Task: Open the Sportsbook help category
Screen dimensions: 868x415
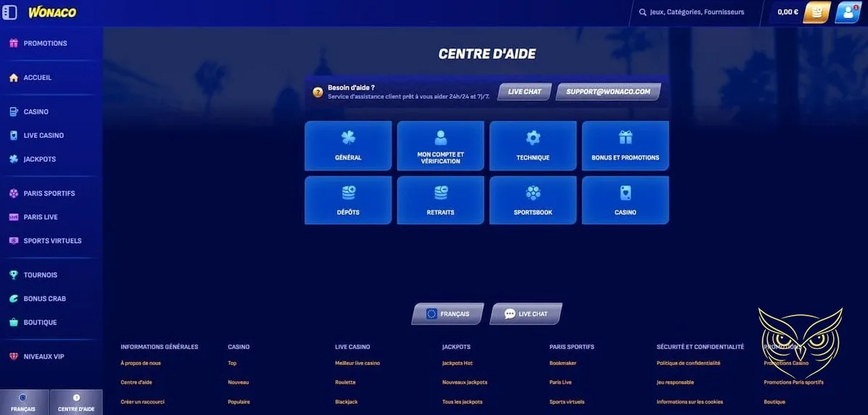Action: coord(533,200)
